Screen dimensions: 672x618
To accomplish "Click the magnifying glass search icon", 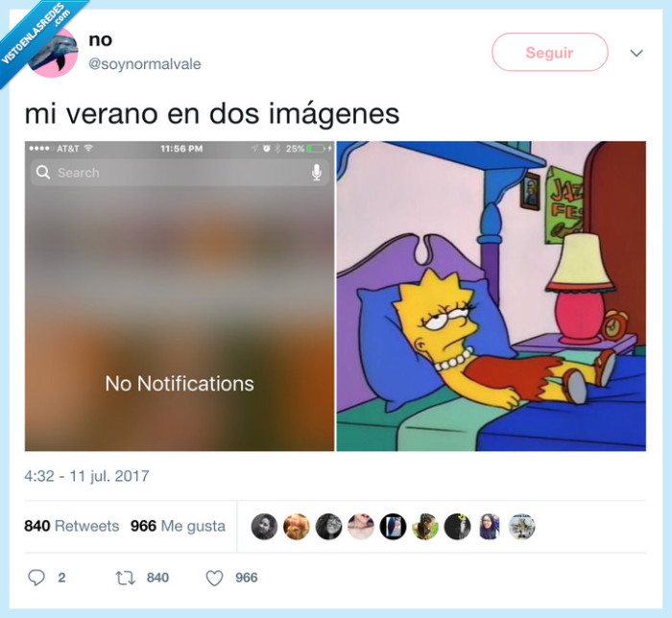I will [x=43, y=172].
